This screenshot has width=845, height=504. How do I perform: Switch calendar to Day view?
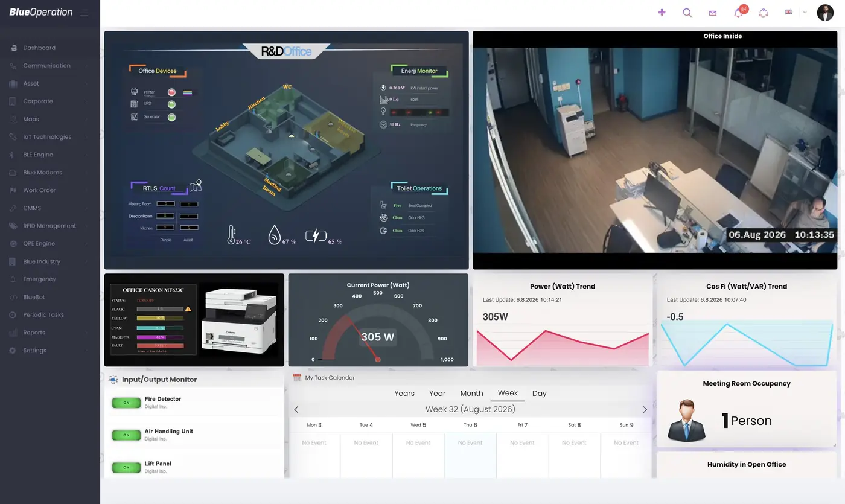click(540, 394)
